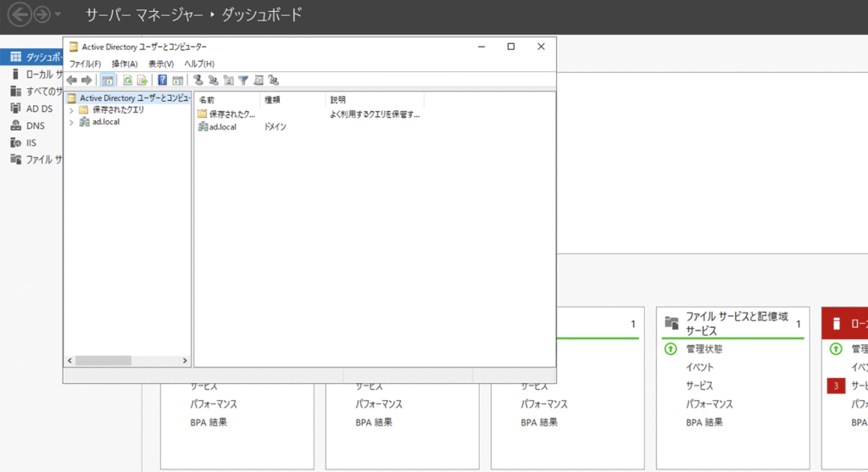This screenshot has height=472, width=868.
Task: Click the 種類 column header
Action: point(292,100)
